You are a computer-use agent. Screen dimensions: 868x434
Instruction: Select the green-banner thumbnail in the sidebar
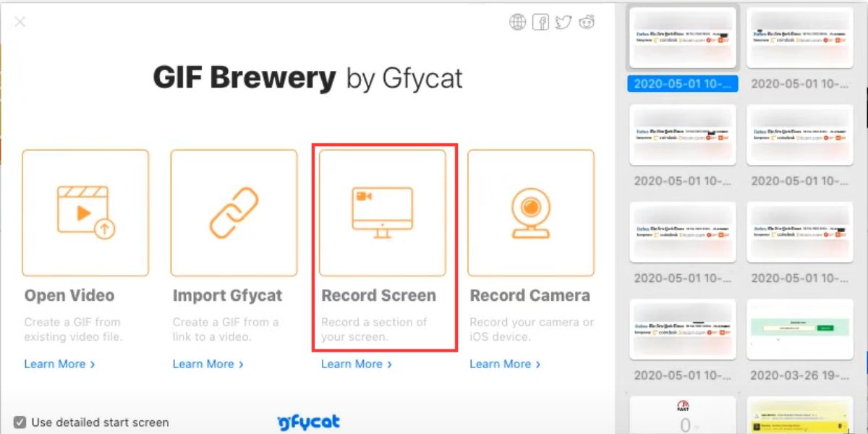pyautogui.click(x=799, y=329)
